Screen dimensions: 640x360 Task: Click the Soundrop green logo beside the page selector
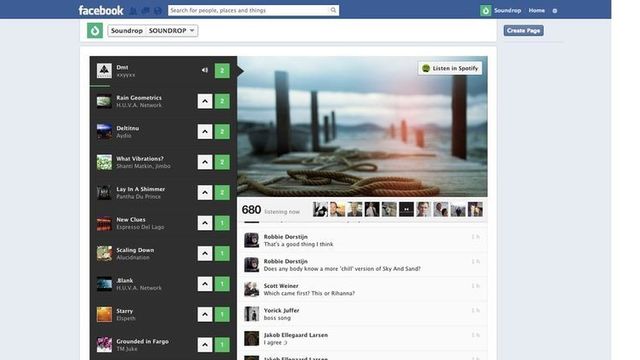tap(95, 31)
